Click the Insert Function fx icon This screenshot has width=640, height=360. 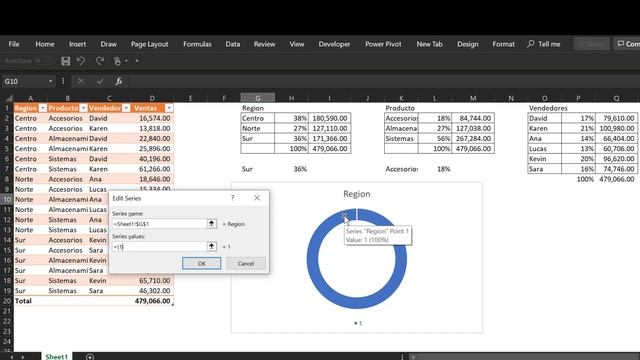coord(118,81)
